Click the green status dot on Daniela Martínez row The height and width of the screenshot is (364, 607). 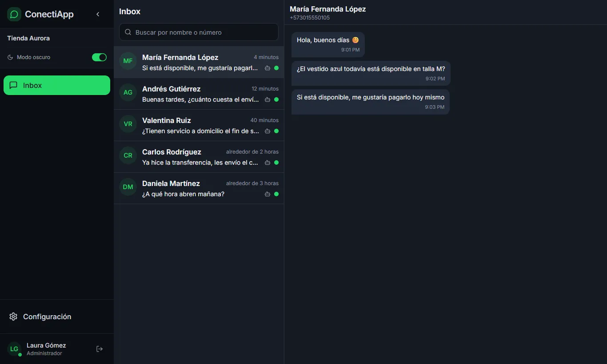click(x=276, y=194)
